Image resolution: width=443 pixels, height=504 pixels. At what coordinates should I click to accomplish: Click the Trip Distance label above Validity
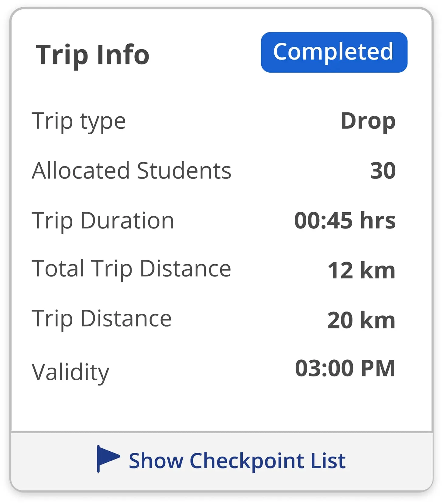101,319
